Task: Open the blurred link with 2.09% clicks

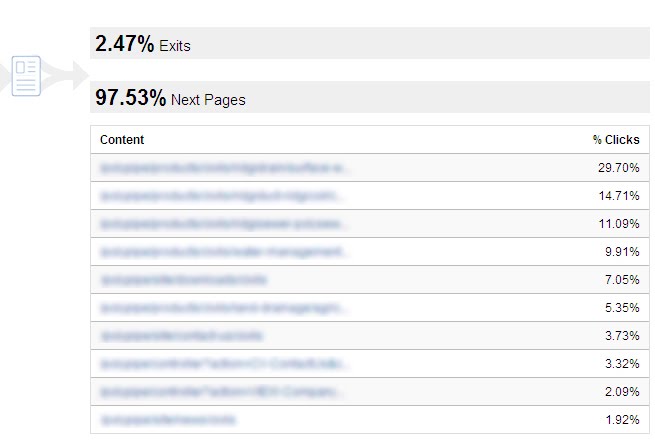Action: pos(224,392)
